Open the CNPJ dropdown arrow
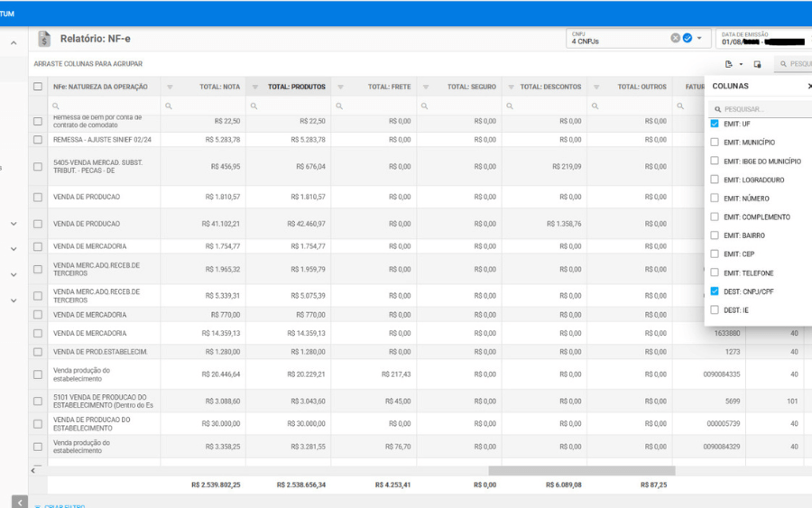Screen dimensions: 812x508 click(699, 38)
